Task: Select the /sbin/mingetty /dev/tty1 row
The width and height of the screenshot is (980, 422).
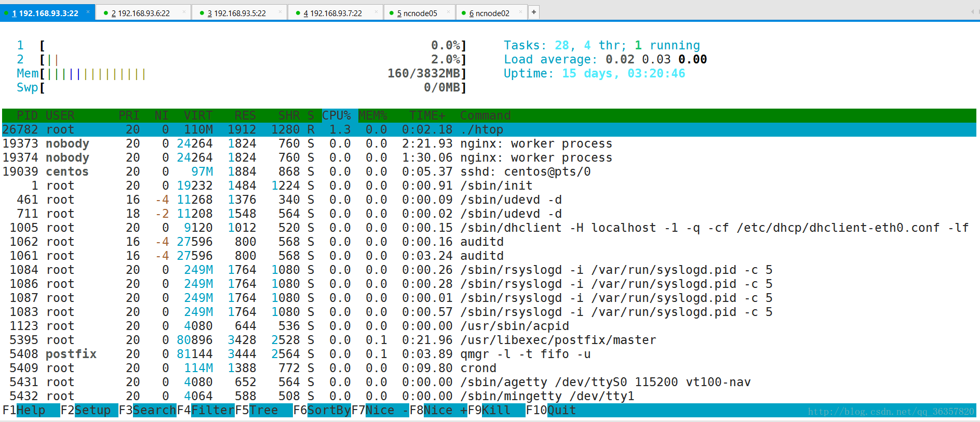Action: pyautogui.click(x=489, y=396)
